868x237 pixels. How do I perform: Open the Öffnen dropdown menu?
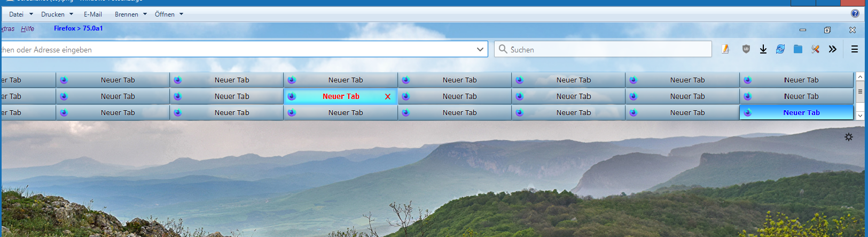(x=169, y=14)
